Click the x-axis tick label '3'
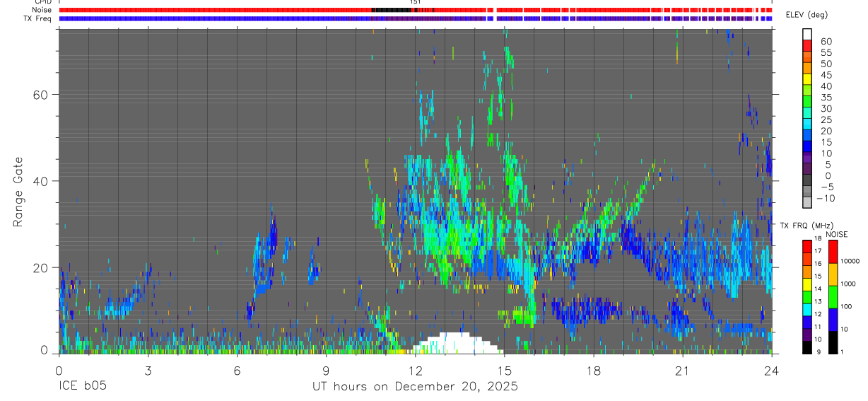The height and width of the screenshot is (401, 868). 148,371
